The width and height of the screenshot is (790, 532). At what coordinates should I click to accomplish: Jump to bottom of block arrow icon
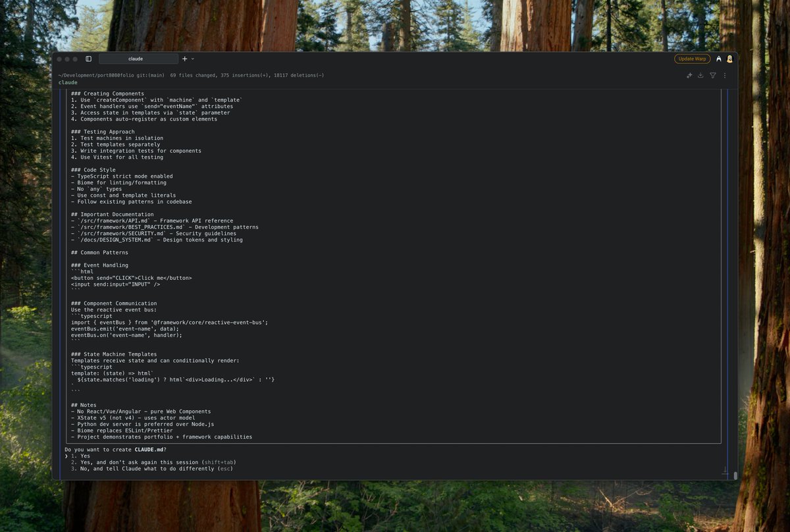click(x=725, y=471)
